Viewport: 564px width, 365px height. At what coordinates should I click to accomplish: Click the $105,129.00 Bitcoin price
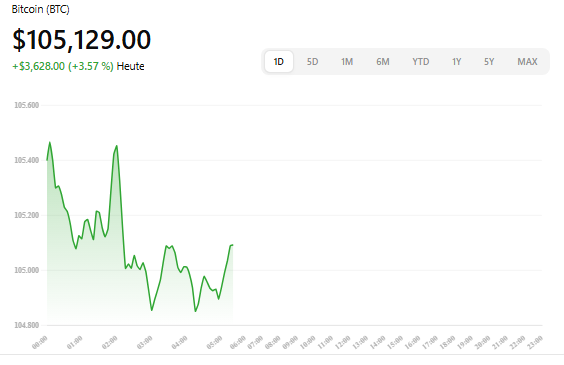click(82, 39)
